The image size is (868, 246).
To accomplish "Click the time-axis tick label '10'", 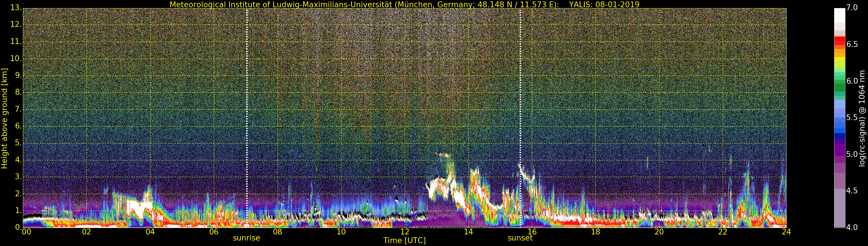I will click(341, 232).
